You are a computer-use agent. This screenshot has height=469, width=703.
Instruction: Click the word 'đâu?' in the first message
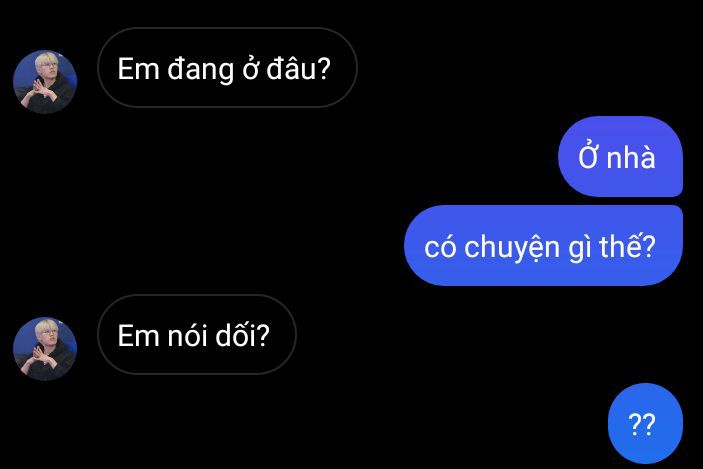pyautogui.click(x=298, y=68)
